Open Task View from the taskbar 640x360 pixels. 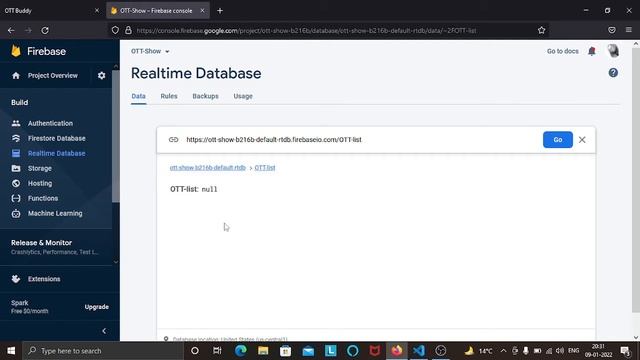pyautogui.click(x=217, y=351)
